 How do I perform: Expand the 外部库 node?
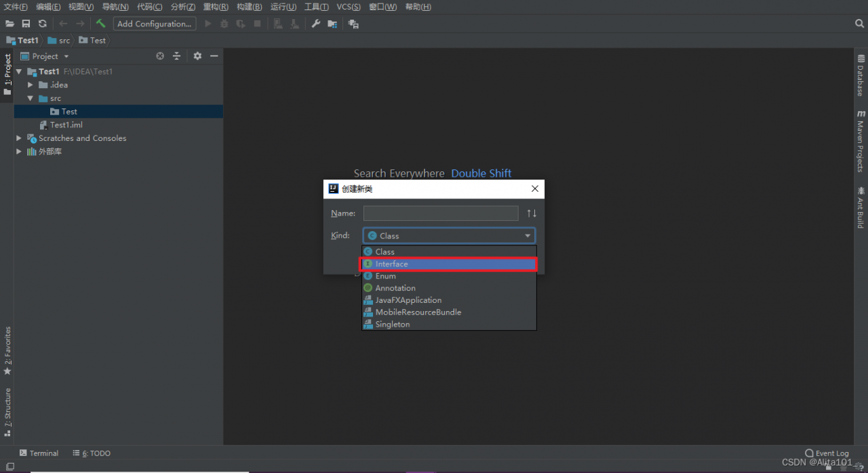(x=19, y=152)
